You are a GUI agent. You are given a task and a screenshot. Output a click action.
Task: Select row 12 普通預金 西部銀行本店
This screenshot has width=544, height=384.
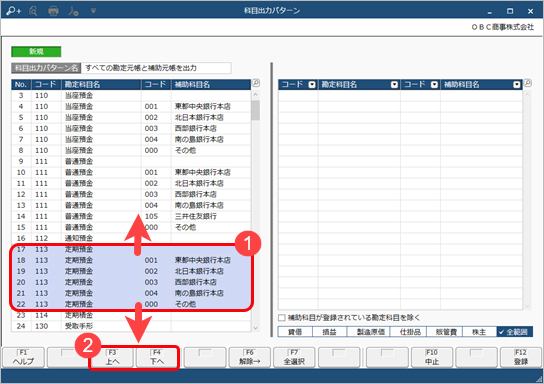click(131, 194)
